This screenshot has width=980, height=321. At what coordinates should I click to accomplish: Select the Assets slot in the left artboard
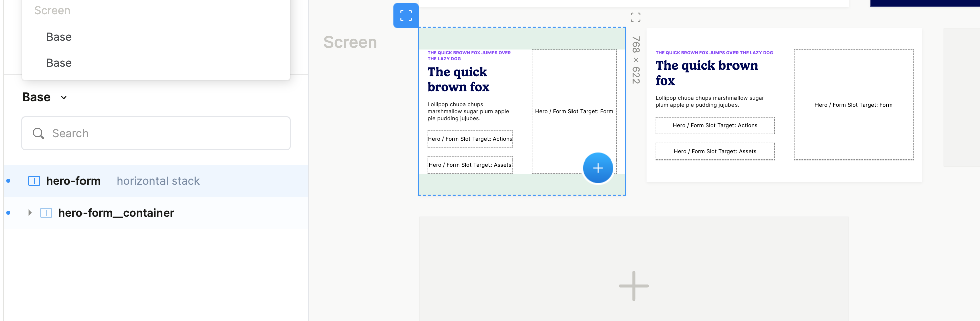point(469,165)
